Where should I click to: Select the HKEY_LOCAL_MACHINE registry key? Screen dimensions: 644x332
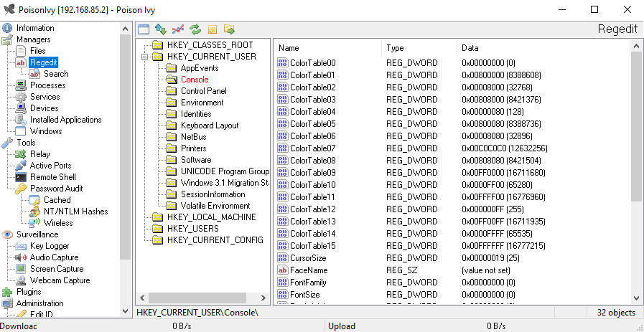(211, 217)
